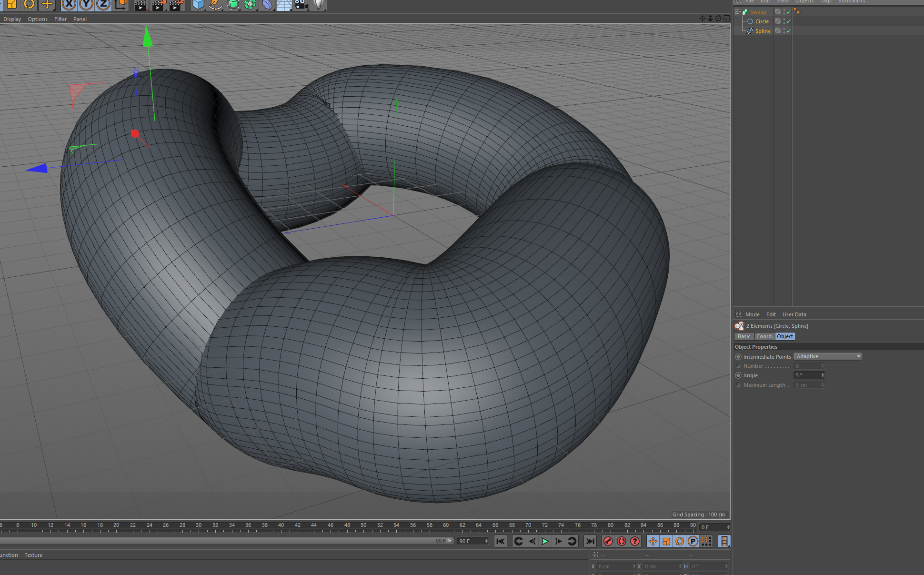Image resolution: width=924 pixels, height=575 pixels.
Task: Select Circle object in Object Manager
Action: click(x=762, y=21)
